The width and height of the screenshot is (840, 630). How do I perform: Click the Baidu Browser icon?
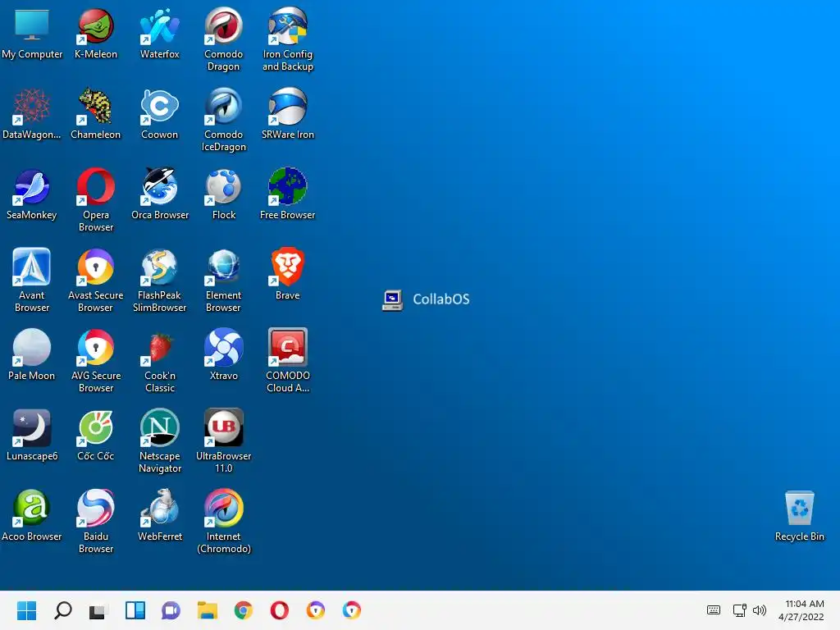(96, 508)
